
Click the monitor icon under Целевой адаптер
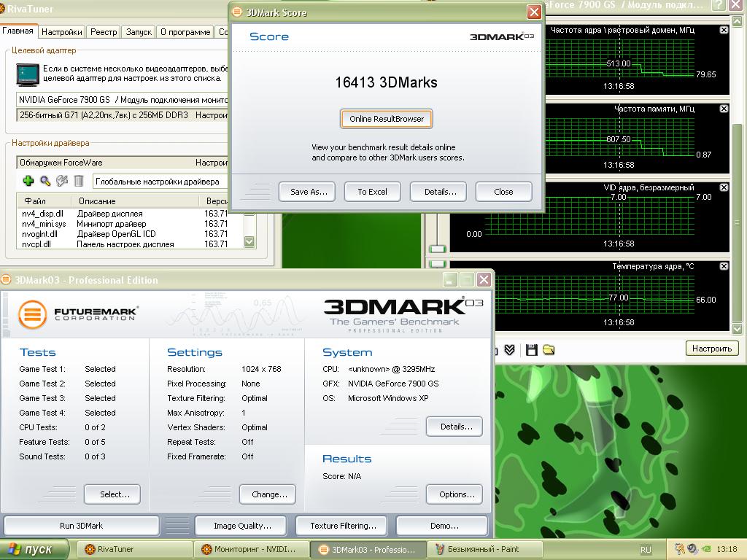click(28, 75)
